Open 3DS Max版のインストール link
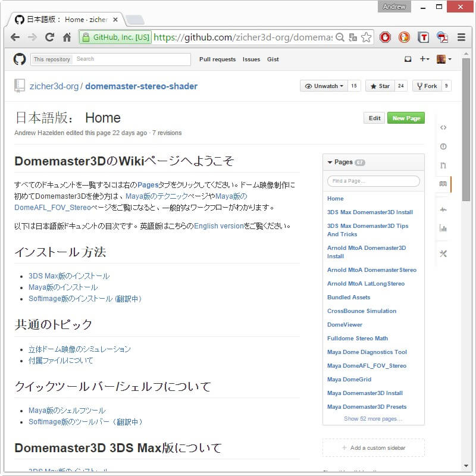 [x=69, y=276]
